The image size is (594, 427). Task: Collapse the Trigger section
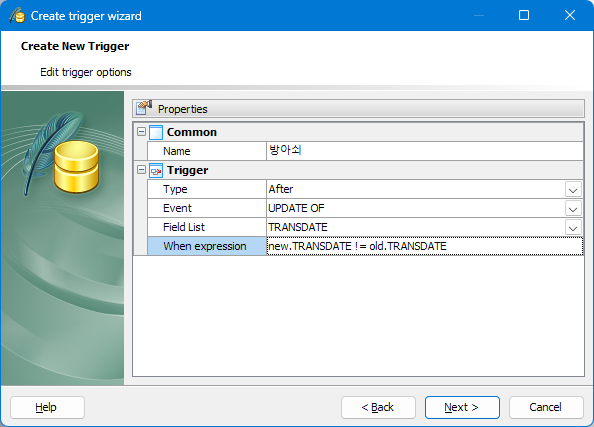[x=141, y=170]
